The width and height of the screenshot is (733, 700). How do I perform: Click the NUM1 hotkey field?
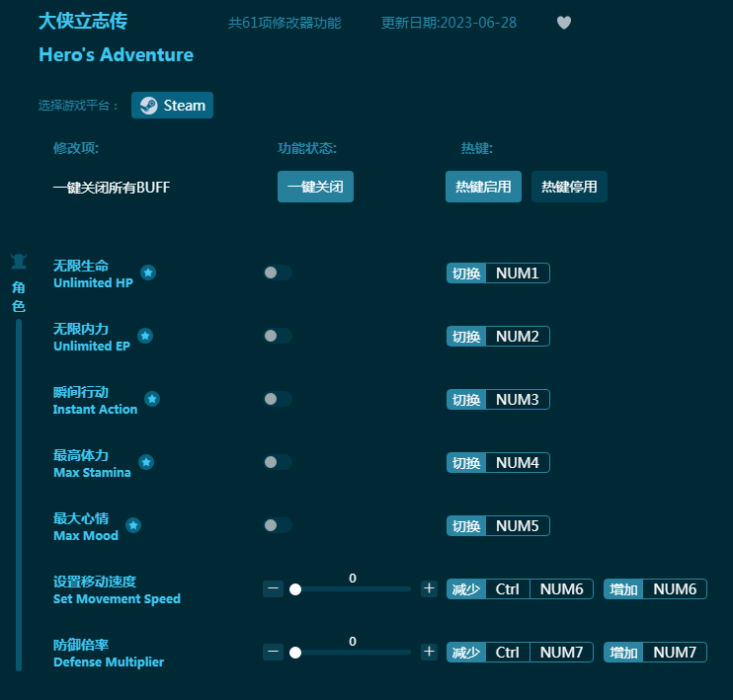pos(518,272)
